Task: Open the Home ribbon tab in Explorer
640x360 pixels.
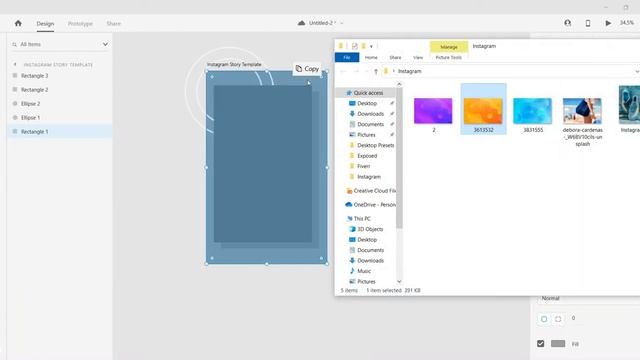Action: tap(371, 58)
